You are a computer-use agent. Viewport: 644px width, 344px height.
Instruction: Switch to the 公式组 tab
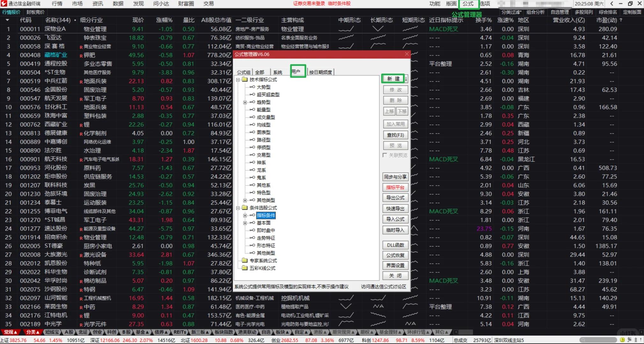(x=244, y=72)
